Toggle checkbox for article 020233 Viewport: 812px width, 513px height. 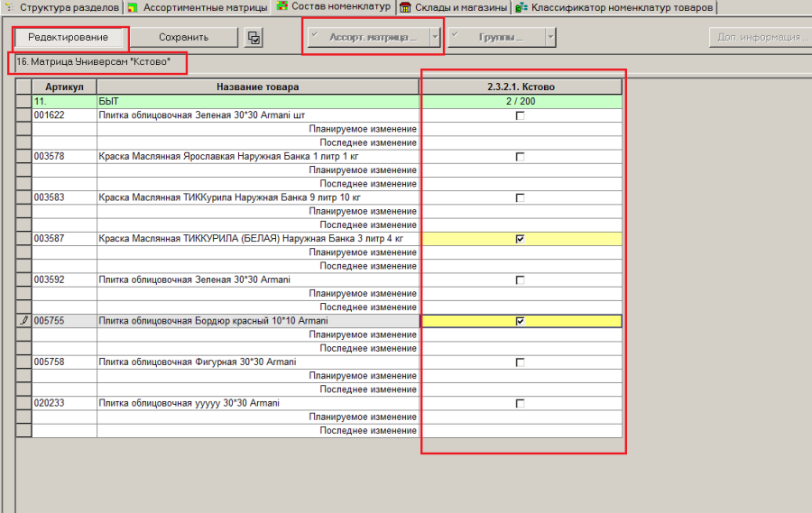tap(520, 403)
